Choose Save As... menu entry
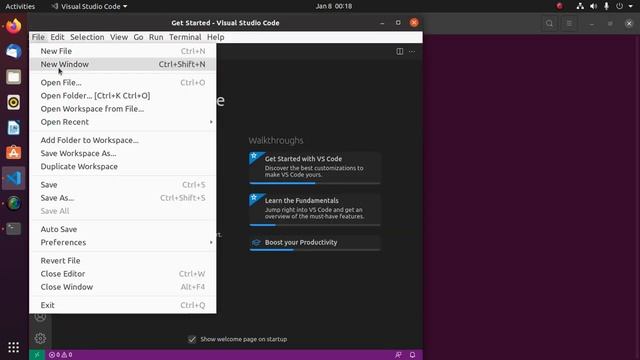This screenshot has width=640, height=360. [x=122, y=198]
